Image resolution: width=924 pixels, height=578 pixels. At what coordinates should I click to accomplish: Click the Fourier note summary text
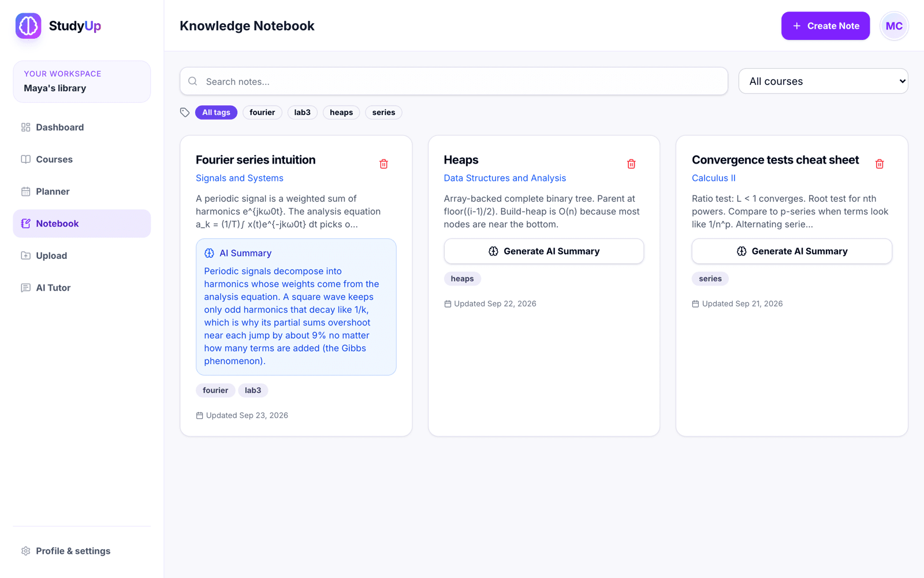[x=292, y=316]
